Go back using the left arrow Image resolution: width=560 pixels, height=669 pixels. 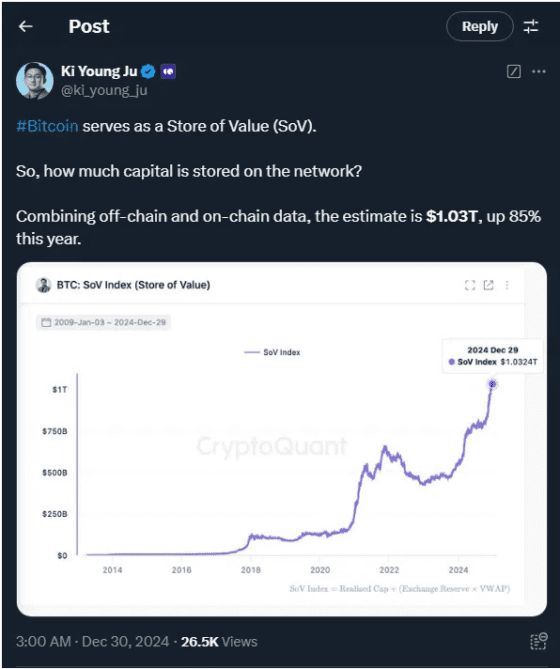(x=26, y=26)
